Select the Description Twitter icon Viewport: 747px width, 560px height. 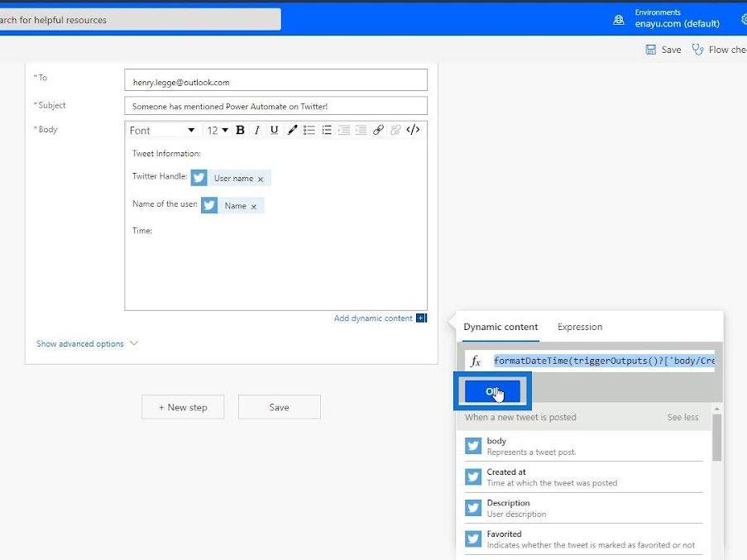[473, 508]
